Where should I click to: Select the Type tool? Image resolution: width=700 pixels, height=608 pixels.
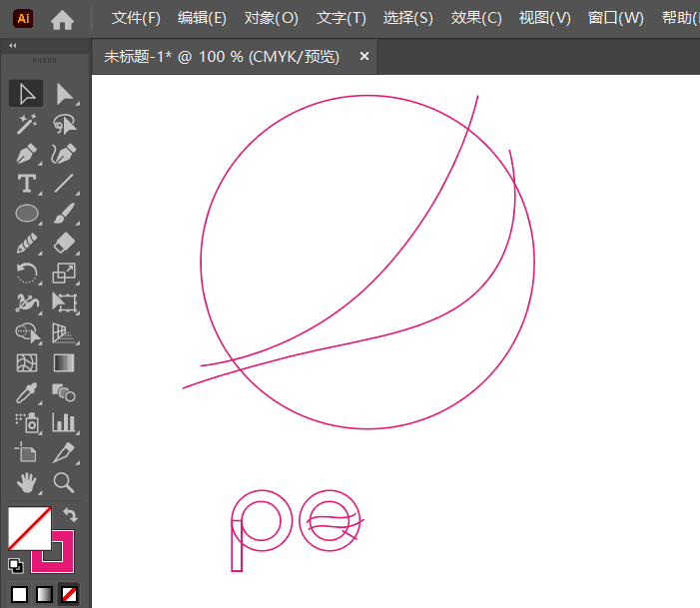click(x=26, y=184)
